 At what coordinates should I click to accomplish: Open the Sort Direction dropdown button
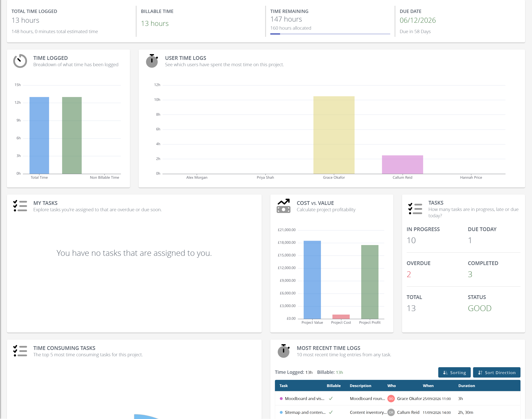[497, 372]
